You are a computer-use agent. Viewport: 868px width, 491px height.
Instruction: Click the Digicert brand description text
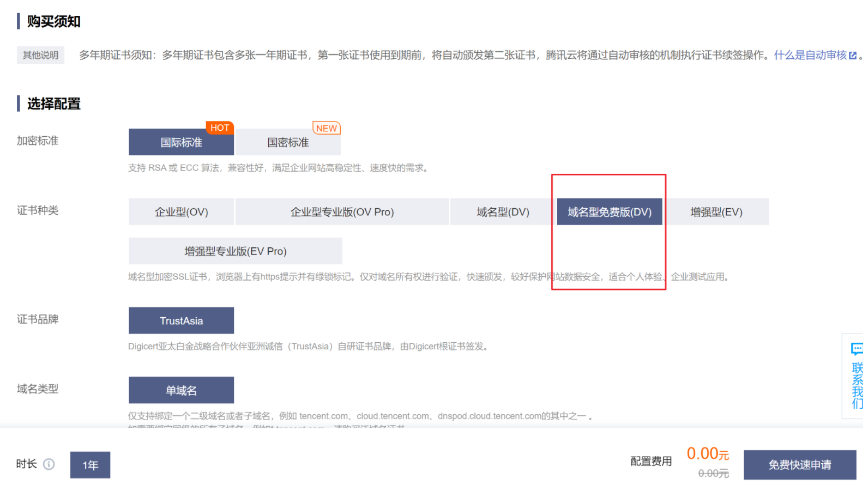pyautogui.click(x=310, y=347)
